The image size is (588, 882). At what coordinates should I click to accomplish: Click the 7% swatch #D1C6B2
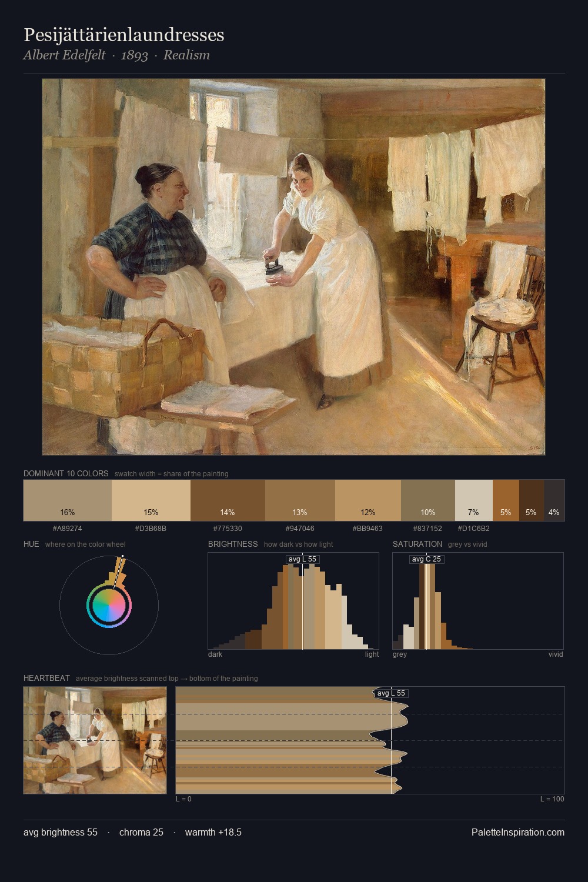(474, 500)
